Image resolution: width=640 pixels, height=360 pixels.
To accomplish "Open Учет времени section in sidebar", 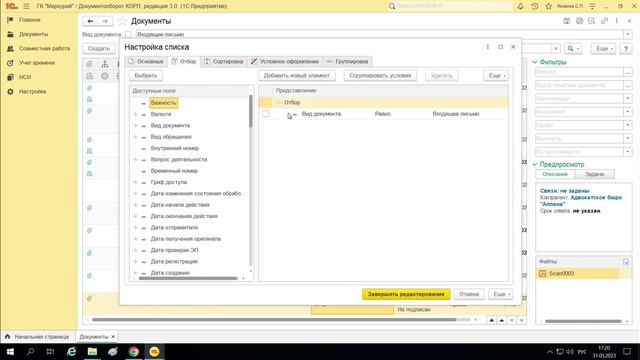I will coord(37,62).
